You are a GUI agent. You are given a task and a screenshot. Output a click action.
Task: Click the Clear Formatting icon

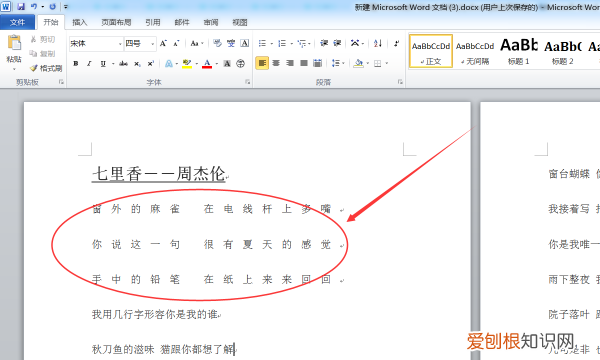click(x=217, y=43)
